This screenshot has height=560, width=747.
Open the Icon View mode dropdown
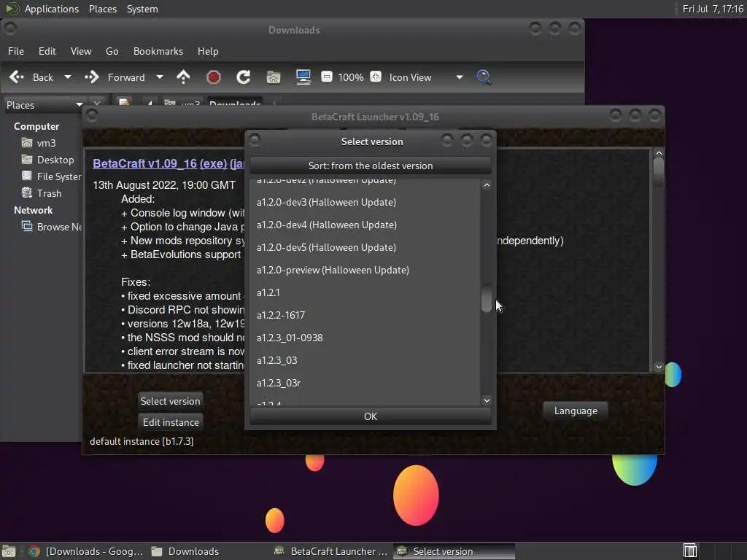coord(426,77)
